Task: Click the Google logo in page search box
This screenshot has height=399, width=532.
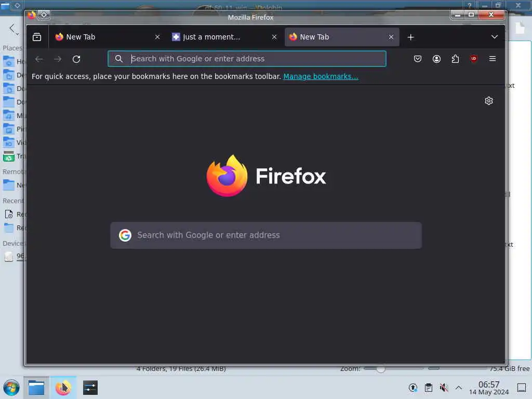Action: [x=125, y=235]
